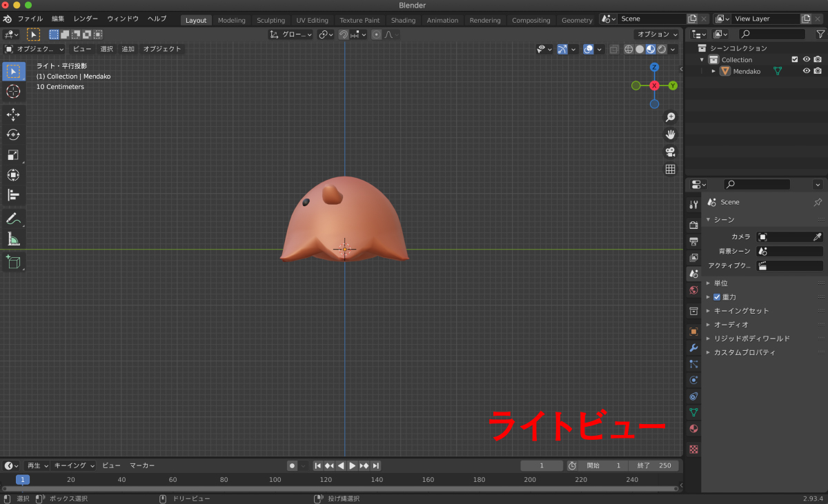Toggle the 重力 gravity checkbox
Viewport: 828px width, 504px height.
click(x=717, y=297)
